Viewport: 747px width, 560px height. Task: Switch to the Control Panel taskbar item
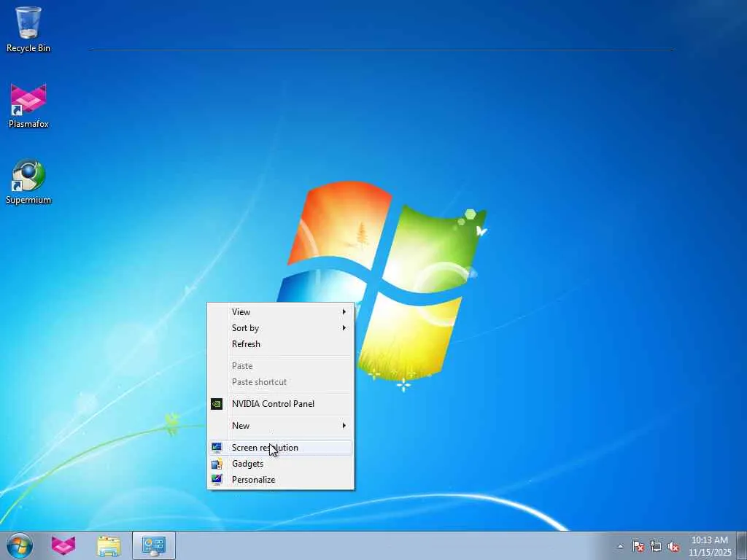tap(154, 545)
